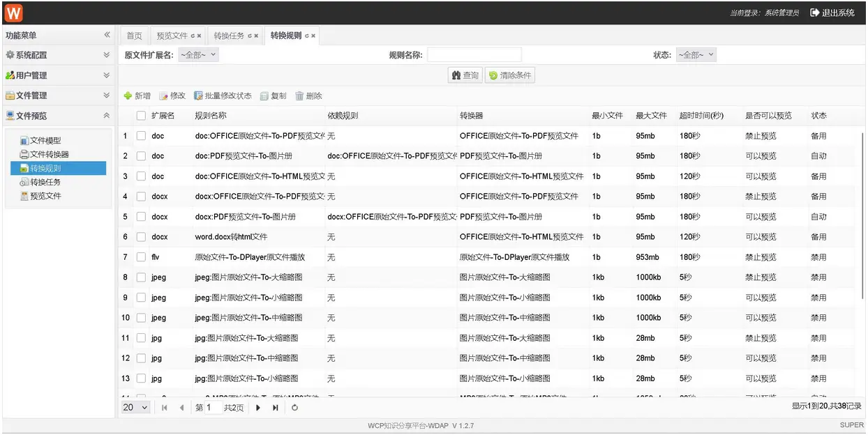Click the 删除 delete trash icon
The image size is (868, 437).
300,96
